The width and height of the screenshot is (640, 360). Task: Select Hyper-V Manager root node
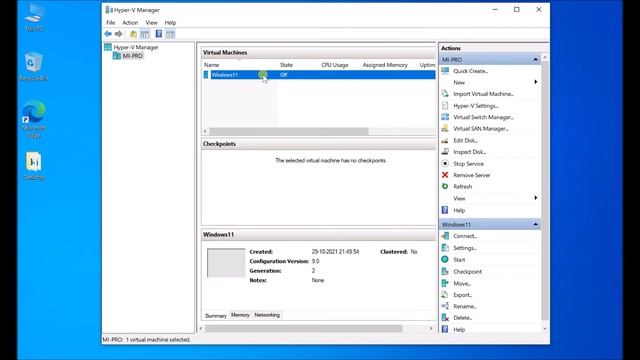pyautogui.click(x=136, y=47)
